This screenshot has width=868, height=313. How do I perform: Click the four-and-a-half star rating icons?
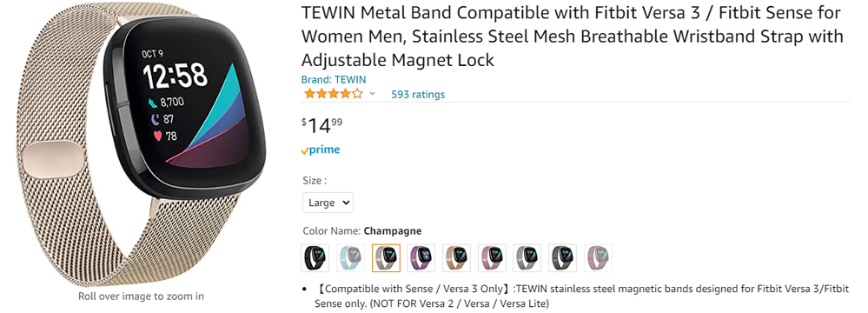click(333, 94)
